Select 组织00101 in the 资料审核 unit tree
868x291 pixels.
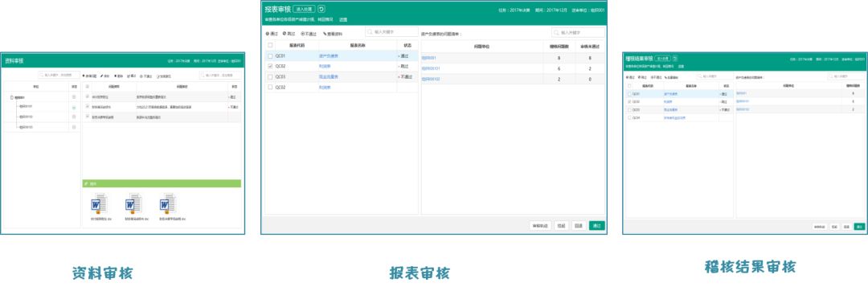[26, 106]
